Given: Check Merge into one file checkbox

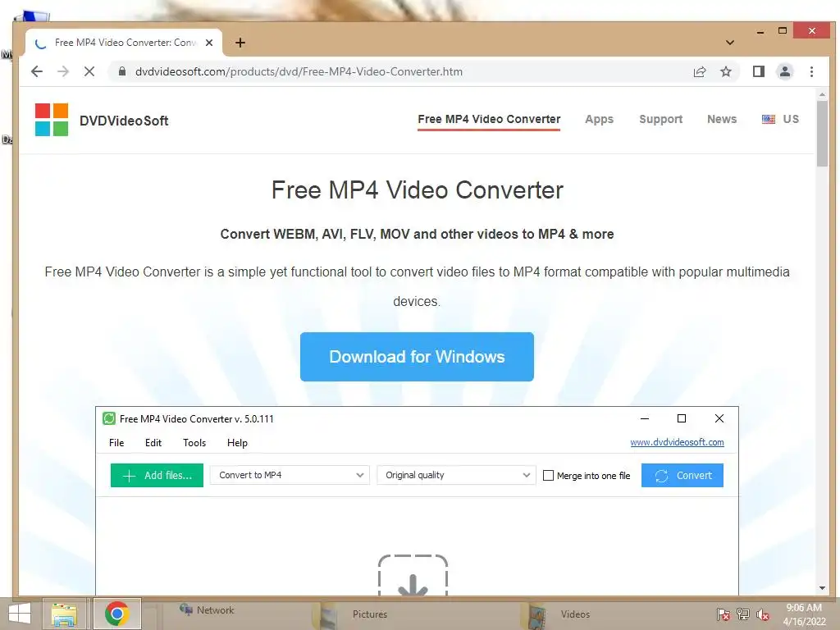Looking at the screenshot, I should click(548, 475).
